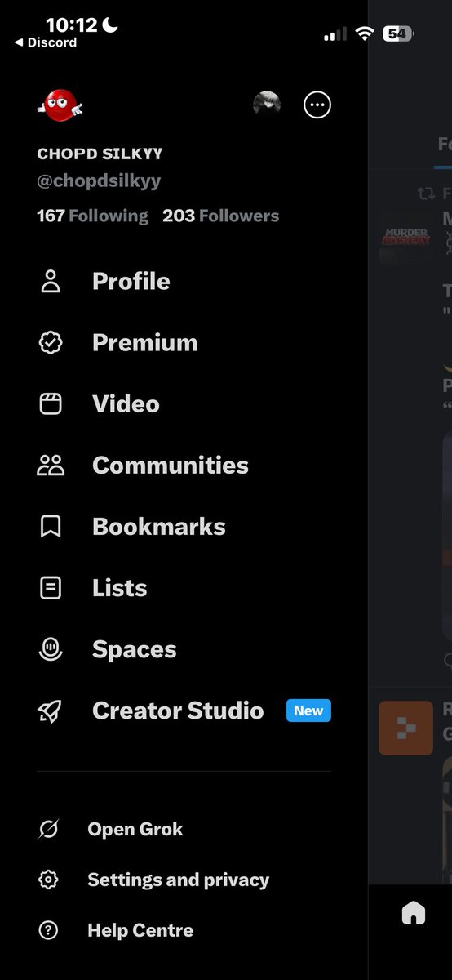Click the Grok slashed-circle icon
Image resolution: width=452 pixels, height=980 pixels.
(x=49, y=830)
